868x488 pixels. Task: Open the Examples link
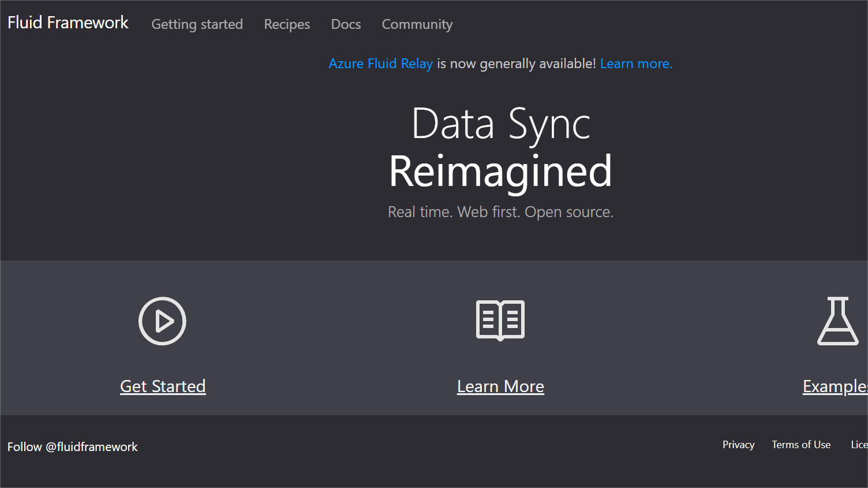[835, 386]
